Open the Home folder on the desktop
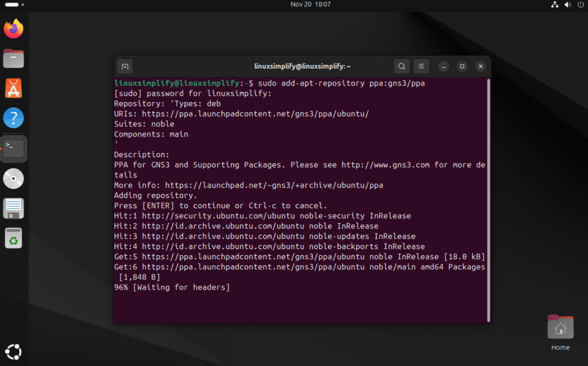 coord(560,326)
